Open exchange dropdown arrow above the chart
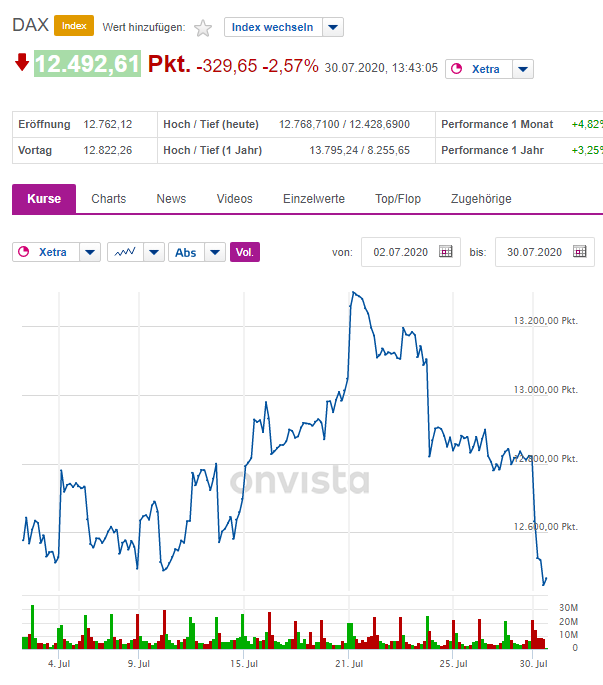 (x=90, y=252)
